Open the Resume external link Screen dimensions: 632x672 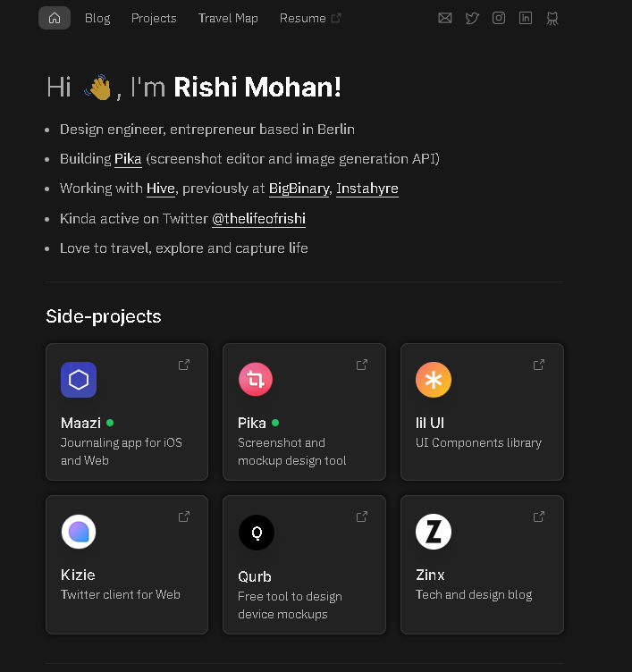[x=310, y=18]
